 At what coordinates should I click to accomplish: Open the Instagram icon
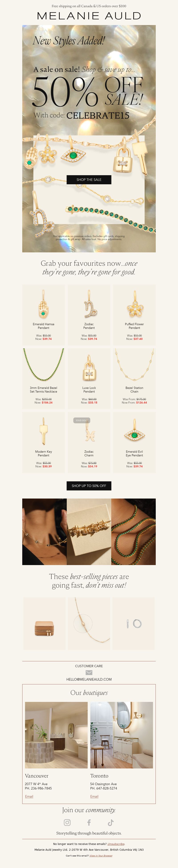pos(67,823)
